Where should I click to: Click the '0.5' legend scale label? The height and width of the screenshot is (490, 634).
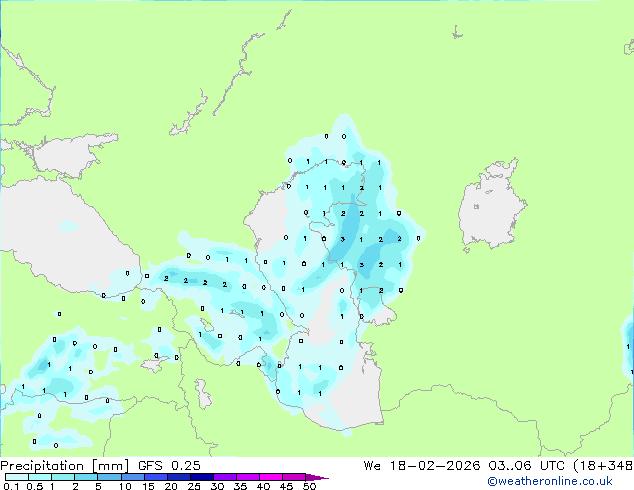point(34,486)
